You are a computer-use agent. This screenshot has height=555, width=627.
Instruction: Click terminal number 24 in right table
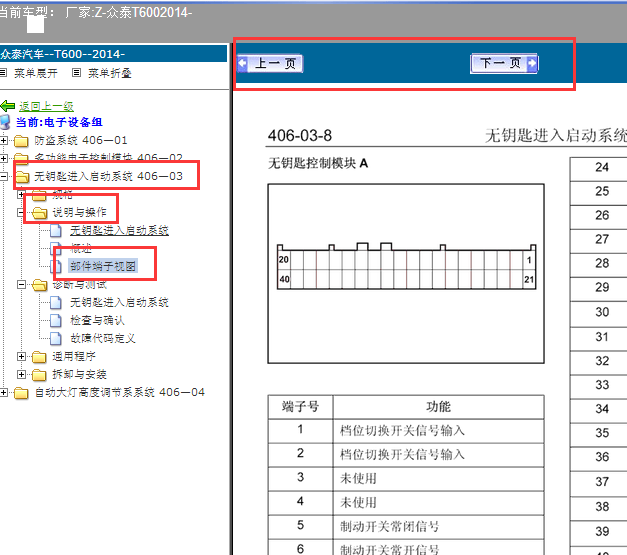coord(602,167)
